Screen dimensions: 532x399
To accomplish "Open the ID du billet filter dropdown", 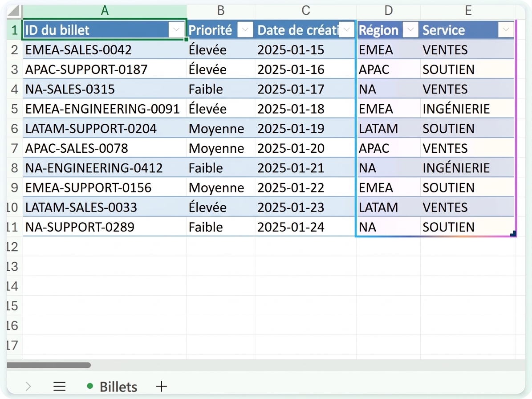I will tap(176, 30).
